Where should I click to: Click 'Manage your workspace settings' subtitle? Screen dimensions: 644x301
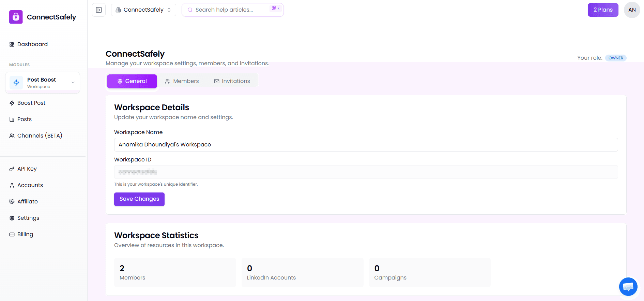187,63
